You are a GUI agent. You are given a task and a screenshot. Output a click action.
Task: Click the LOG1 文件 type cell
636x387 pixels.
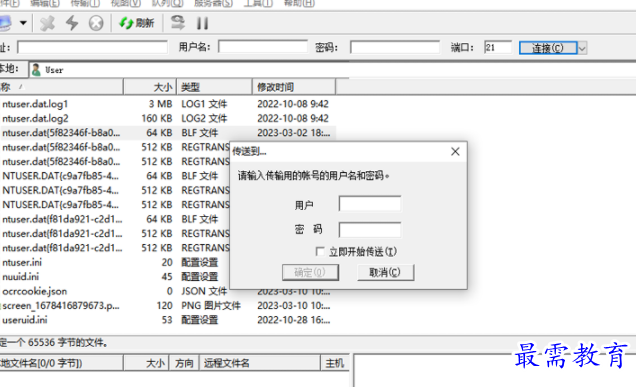pyautogui.click(x=204, y=104)
